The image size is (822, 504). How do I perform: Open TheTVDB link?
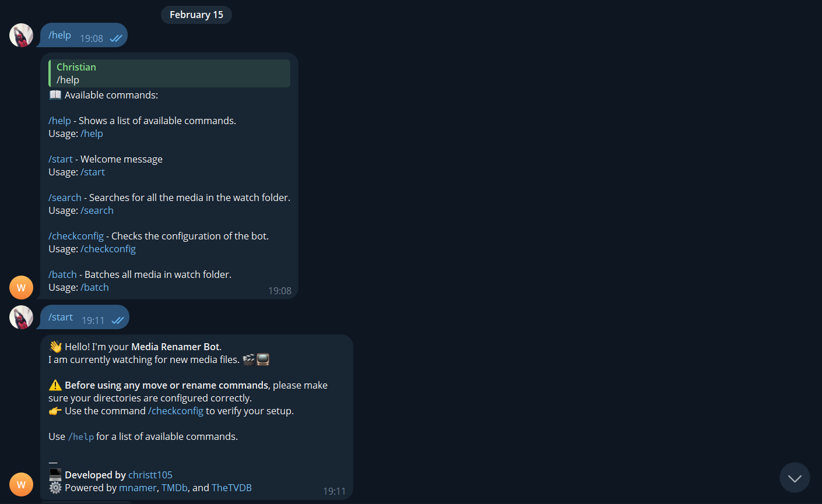231,488
